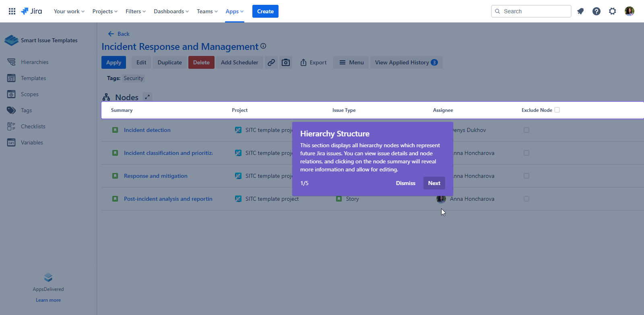The height and width of the screenshot is (315, 644).
Task: Click the copy link icon button
Action: coord(271,62)
